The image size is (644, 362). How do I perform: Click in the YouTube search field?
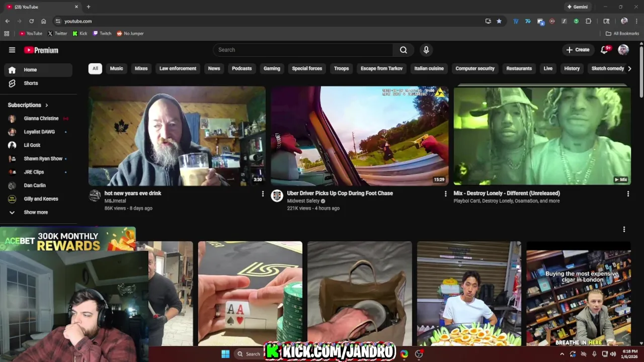tap(303, 50)
